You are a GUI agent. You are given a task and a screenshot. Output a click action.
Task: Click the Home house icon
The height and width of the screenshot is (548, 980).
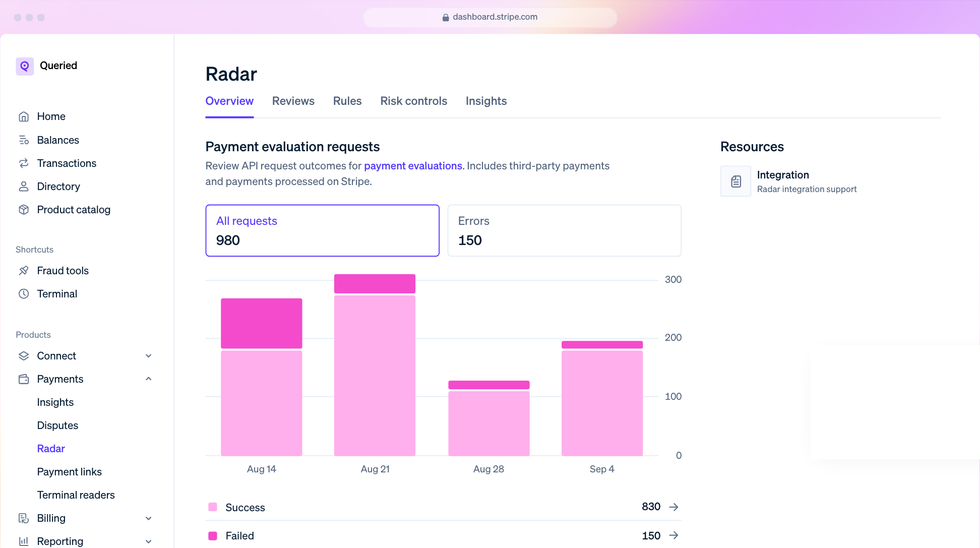click(x=24, y=116)
